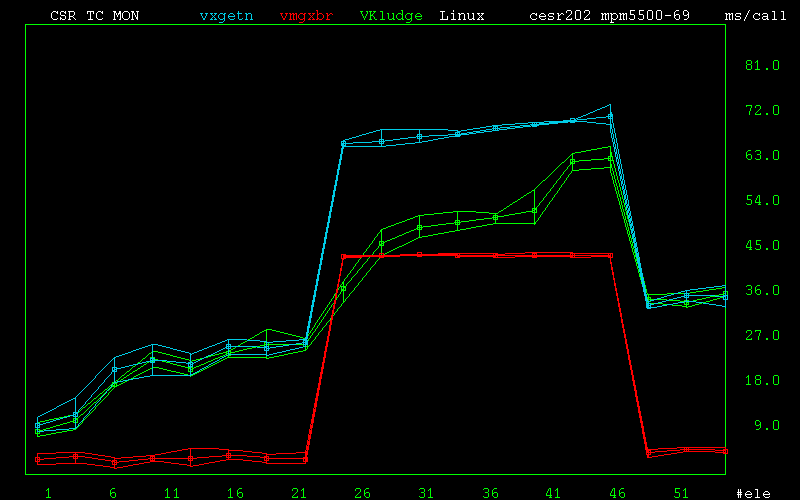Click the 81.0 y-axis value
The width and height of the screenshot is (800, 500).
pyautogui.click(x=762, y=65)
